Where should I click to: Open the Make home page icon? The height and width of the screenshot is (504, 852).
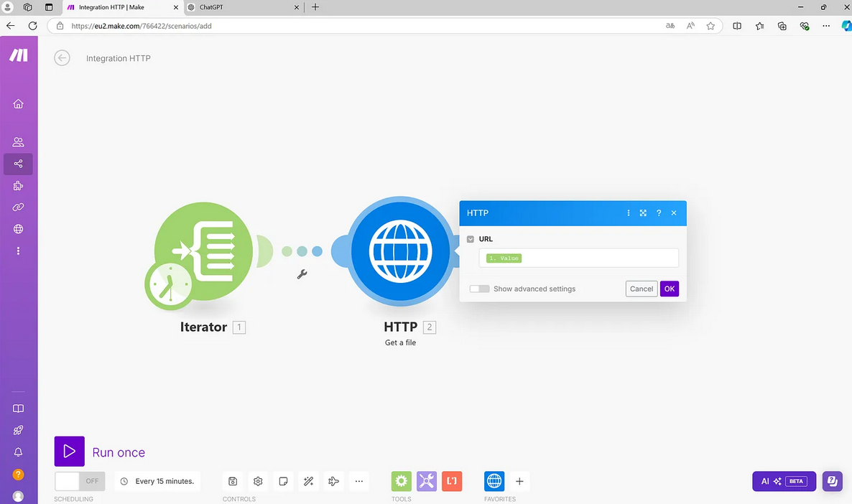18,103
